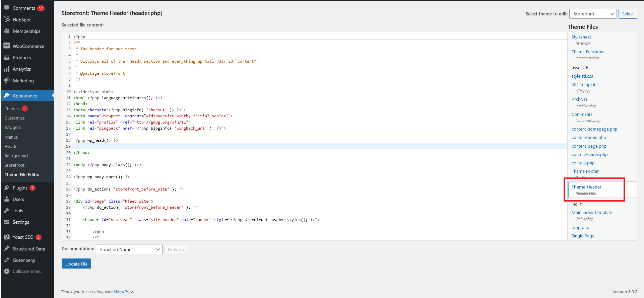
Task: Expand the inc folder in Theme Files
Action: (581, 204)
